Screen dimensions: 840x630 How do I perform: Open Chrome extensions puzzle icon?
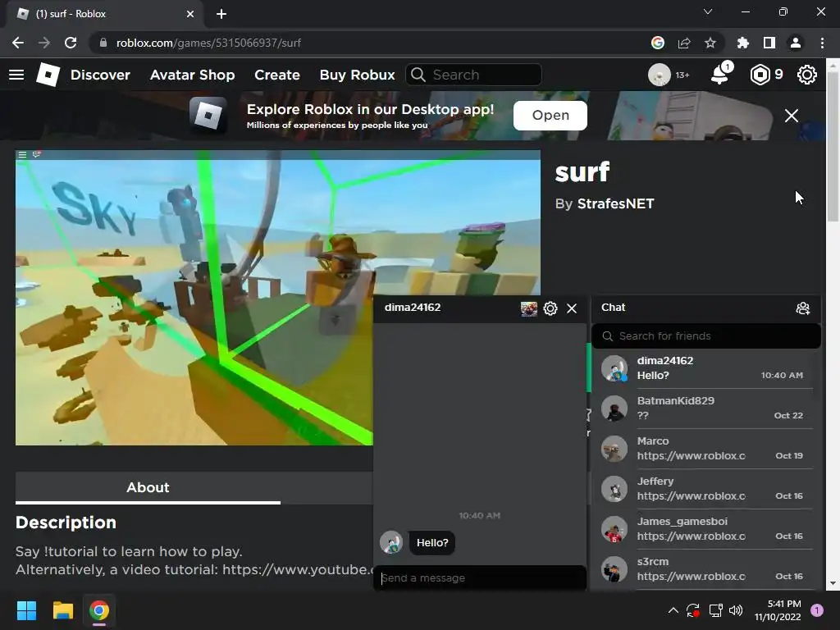coord(742,43)
